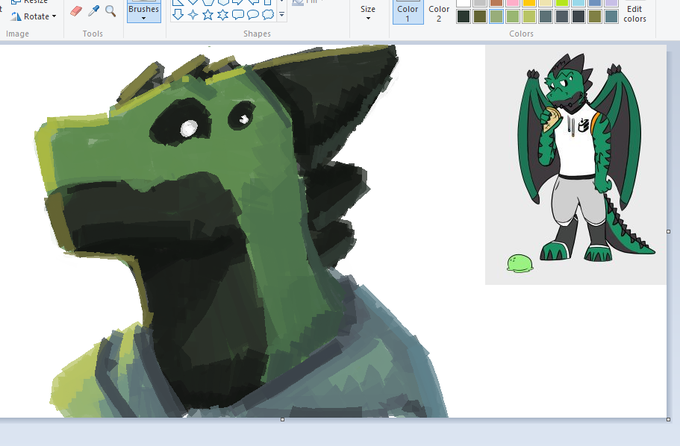This screenshot has width=680, height=446.
Task: Choose the five-point star shape
Action: coord(208,14)
